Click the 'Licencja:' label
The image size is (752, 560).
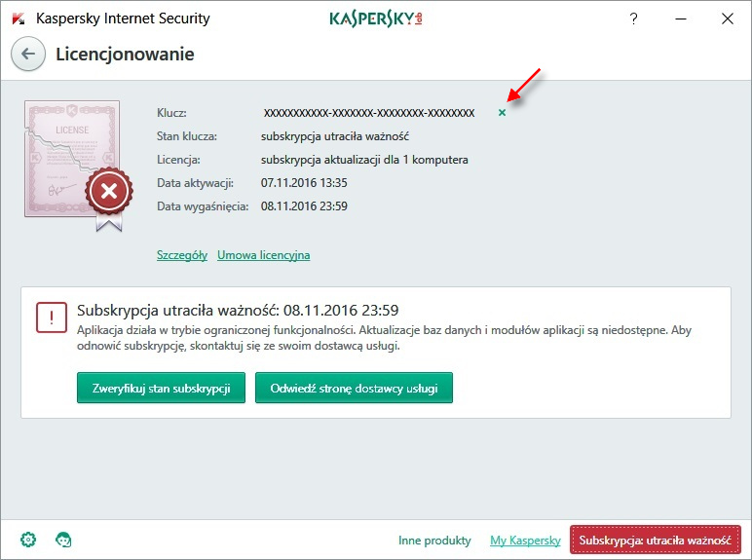178,160
